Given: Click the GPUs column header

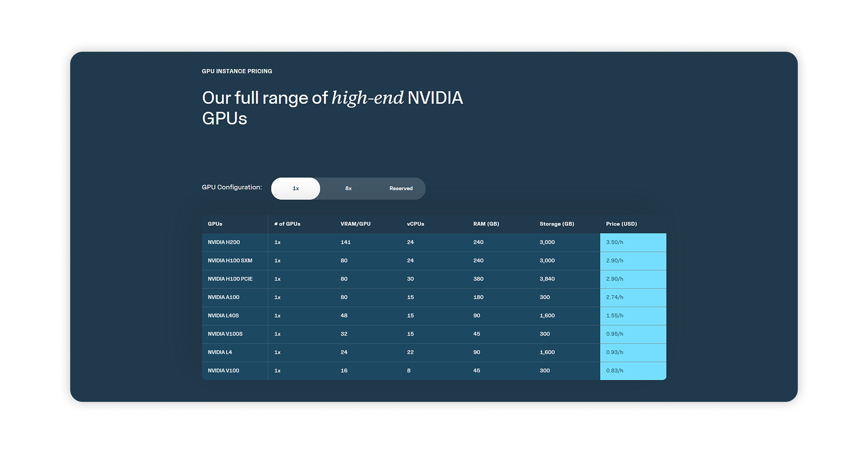Looking at the screenshot, I should 215,224.
